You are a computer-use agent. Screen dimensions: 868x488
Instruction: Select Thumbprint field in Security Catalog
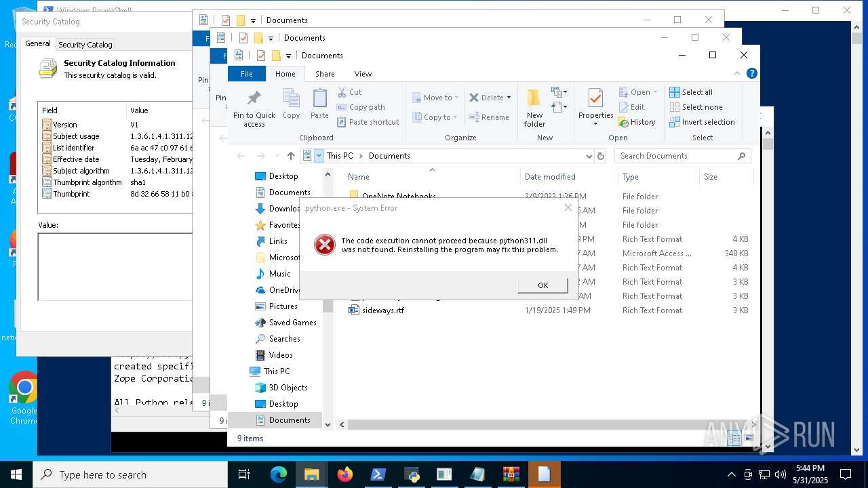pyautogui.click(x=71, y=194)
